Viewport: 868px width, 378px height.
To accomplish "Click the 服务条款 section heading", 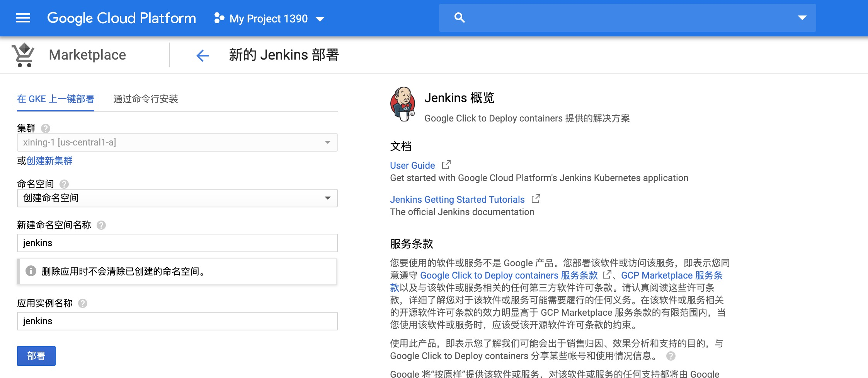I will click(412, 244).
